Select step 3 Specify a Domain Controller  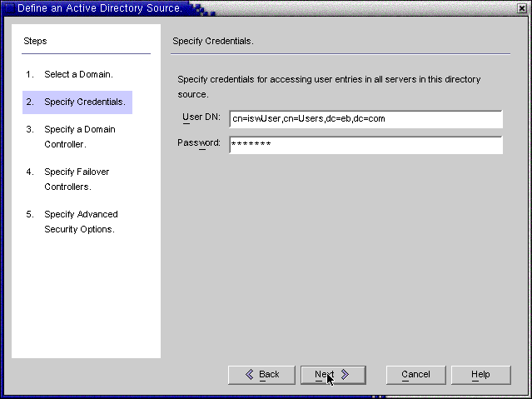click(x=71, y=137)
